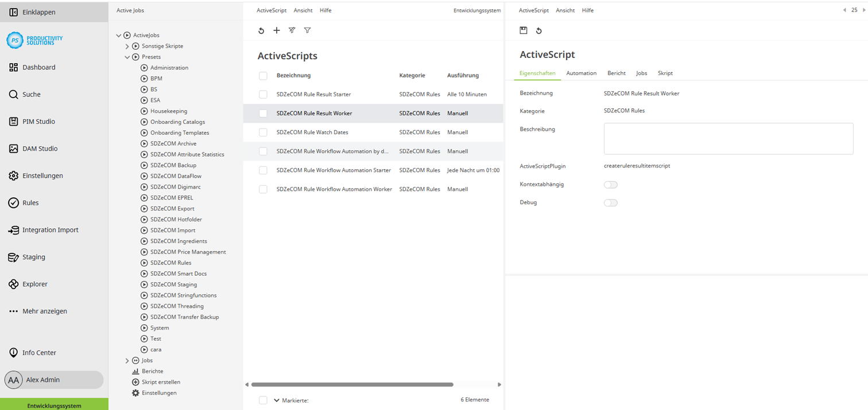Open Integration Import in sidebar

point(50,230)
